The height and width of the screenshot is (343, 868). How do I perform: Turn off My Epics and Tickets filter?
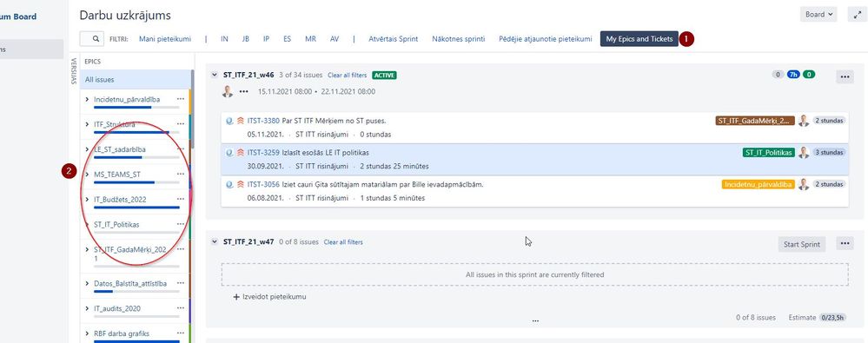point(639,39)
